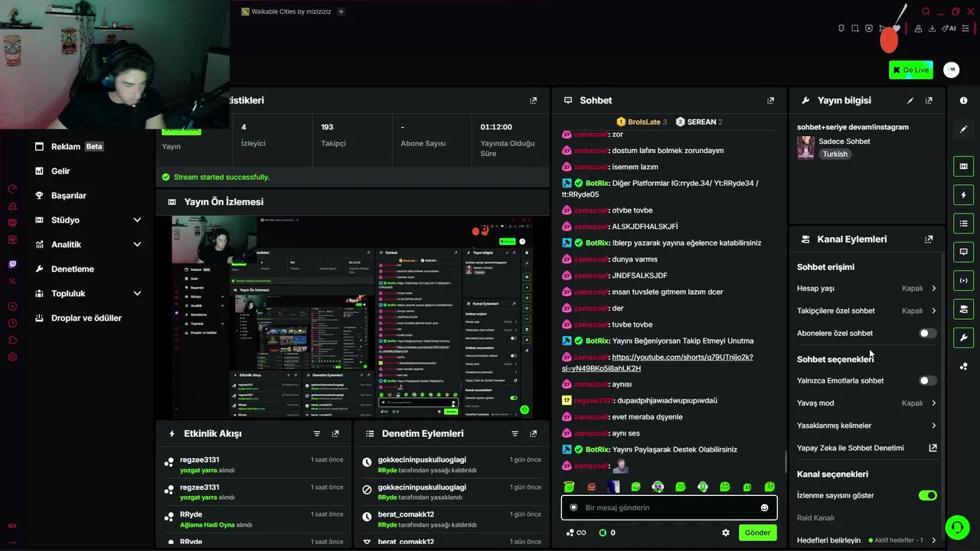Pop out the Sohbet chat panel
Screen dimensions: 980x551
coord(770,100)
